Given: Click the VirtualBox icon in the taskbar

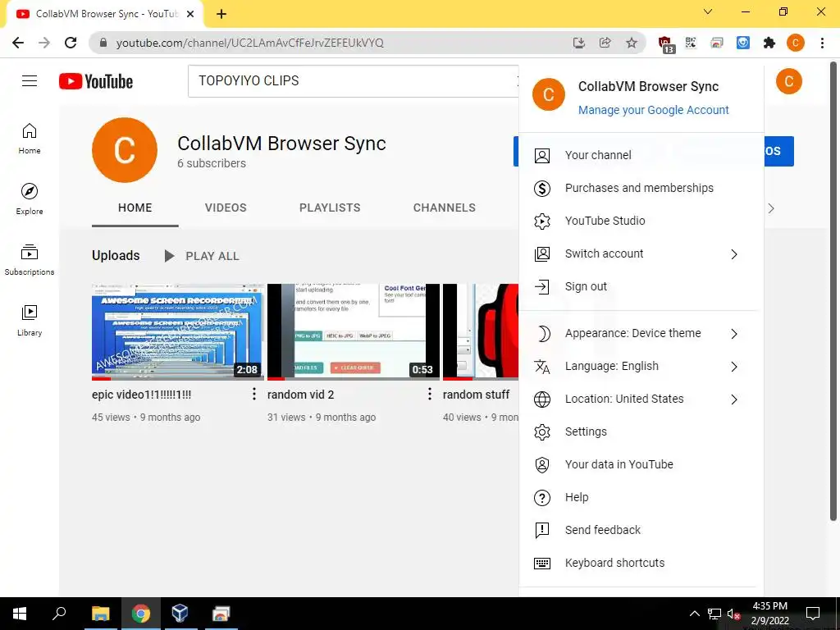Looking at the screenshot, I should coord(180,614).
